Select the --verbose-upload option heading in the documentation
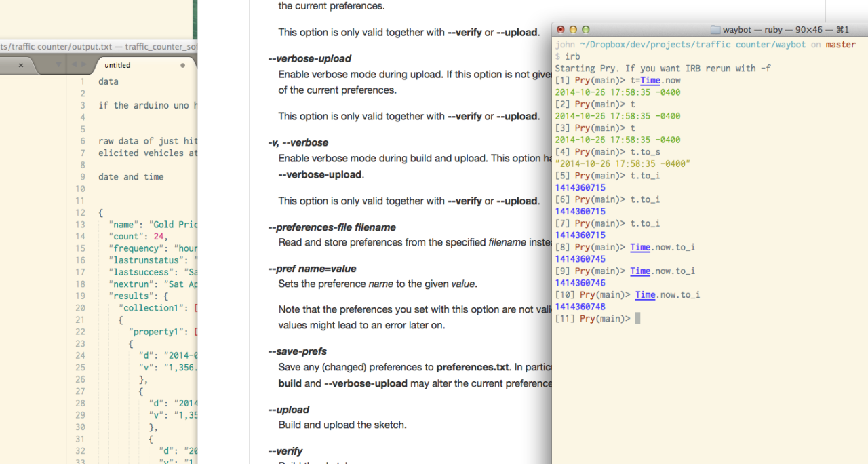The height and width of the screenshot is (464, 868). (310, 58)
